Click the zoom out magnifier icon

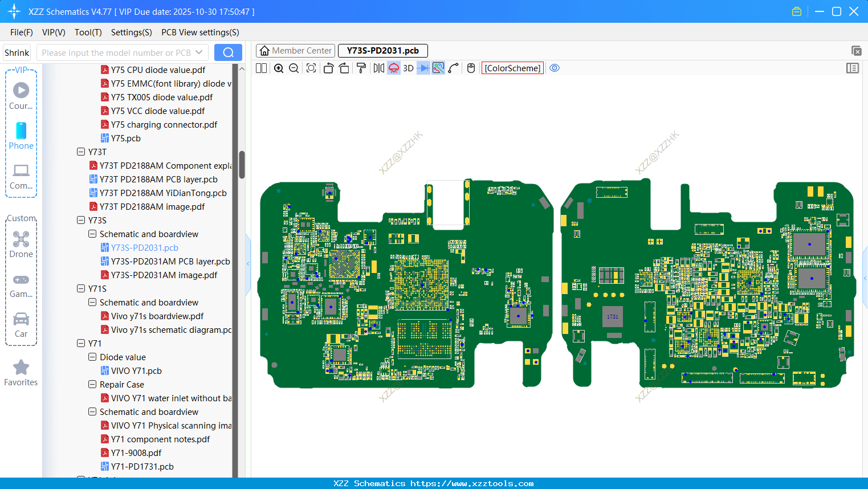[294, 68]
